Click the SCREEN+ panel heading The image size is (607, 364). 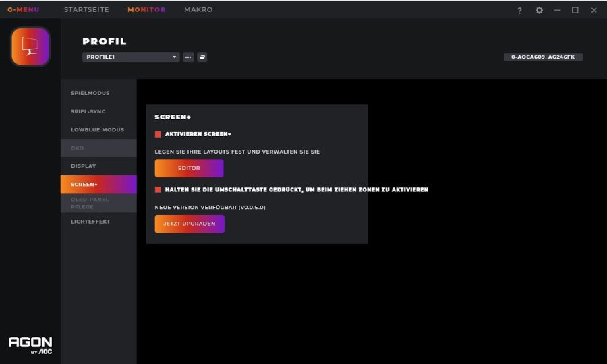point(173,117)
